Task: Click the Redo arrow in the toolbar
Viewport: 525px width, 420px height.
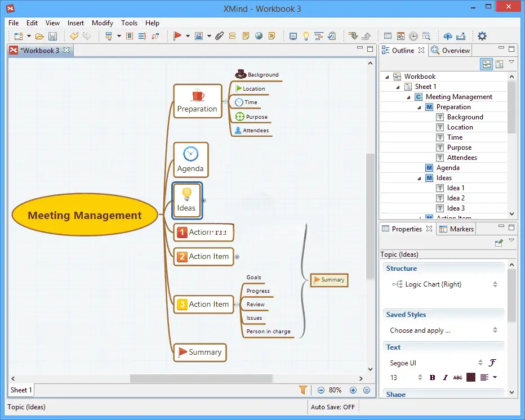Action: 87,36
